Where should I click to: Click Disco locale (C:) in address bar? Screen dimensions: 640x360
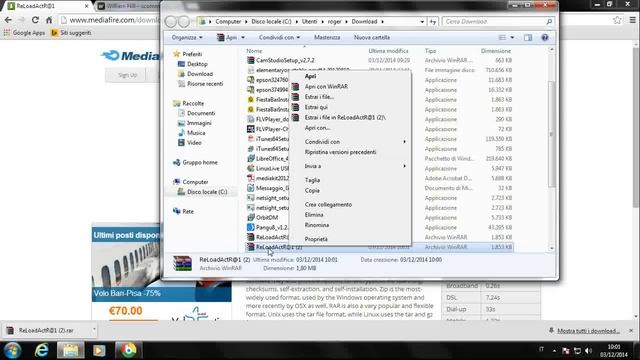pos(271,22)
